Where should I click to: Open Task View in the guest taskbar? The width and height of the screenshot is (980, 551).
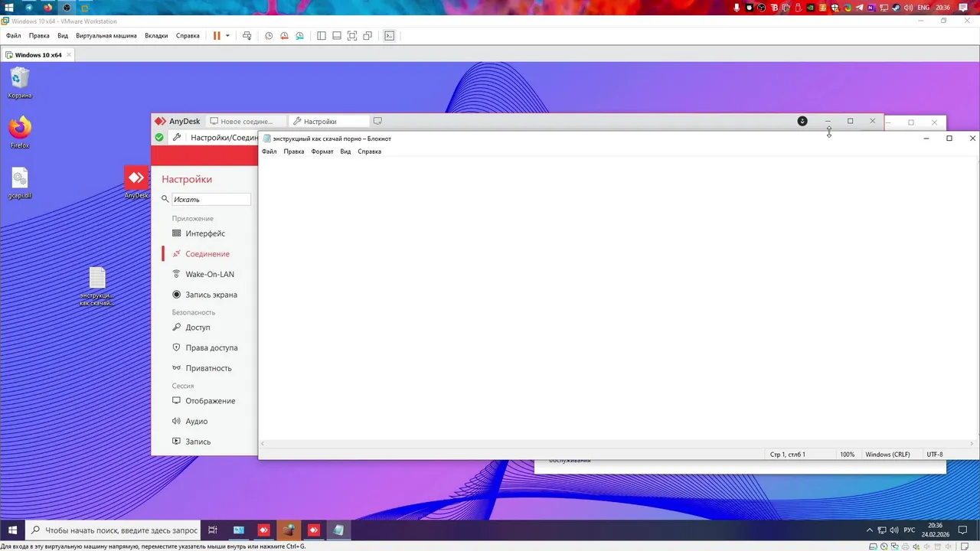pos(213,530)
